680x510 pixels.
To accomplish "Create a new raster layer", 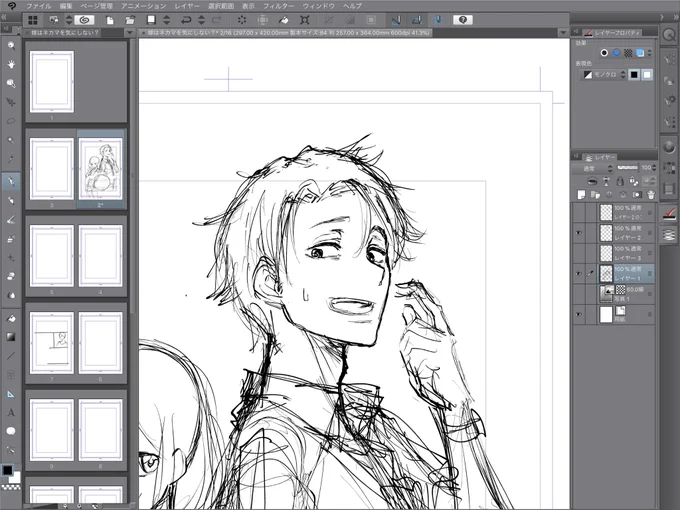I will click(x=582, y=195).
